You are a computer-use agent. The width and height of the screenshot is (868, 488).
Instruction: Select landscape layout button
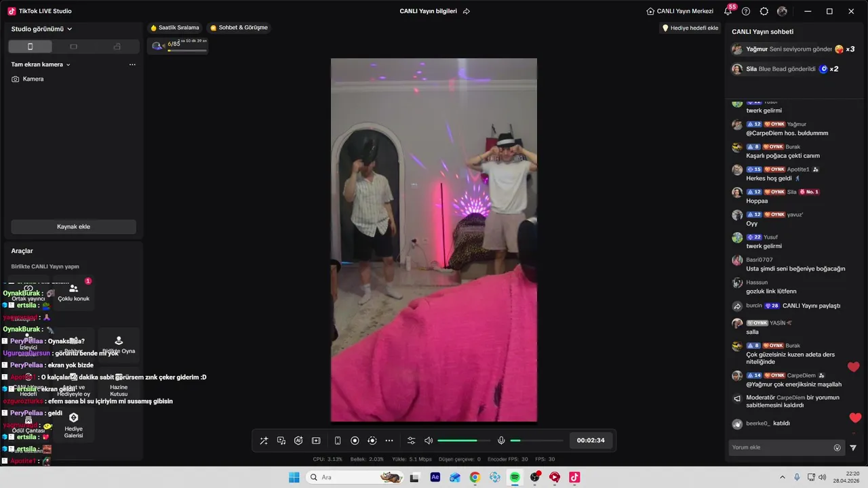(73, 46)
